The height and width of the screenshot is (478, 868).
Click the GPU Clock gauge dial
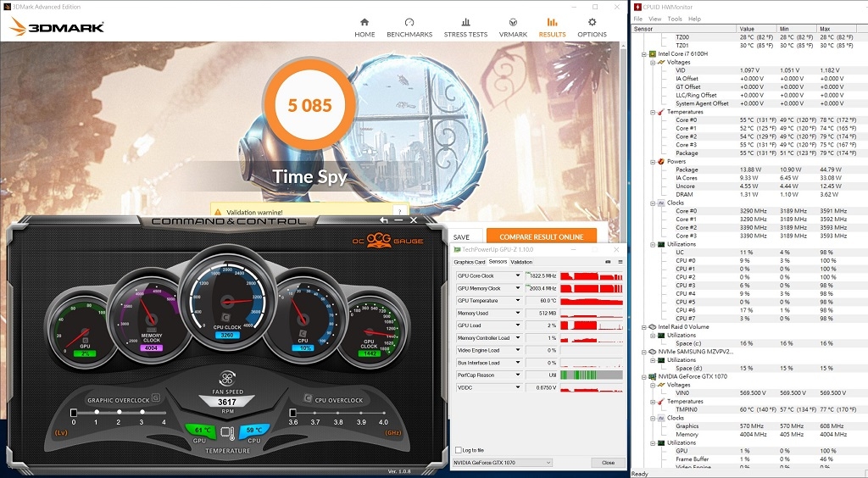(371, 332)
